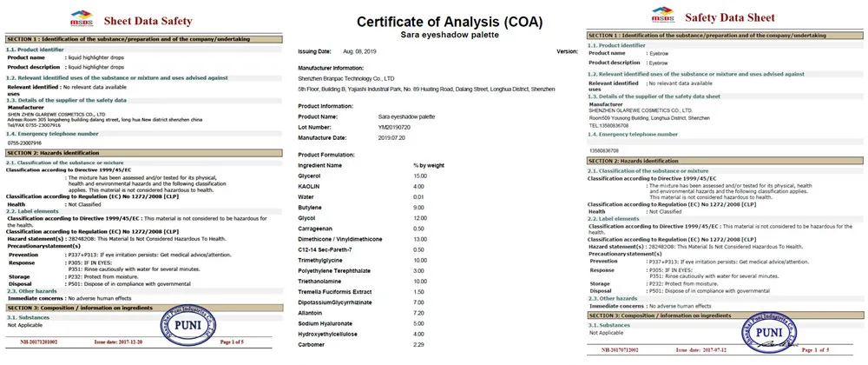868x365 pixels.
Task: Click the issuing date 'Aug. 08, 2019'
Action: pyautogui.click(x=358, y=51)
